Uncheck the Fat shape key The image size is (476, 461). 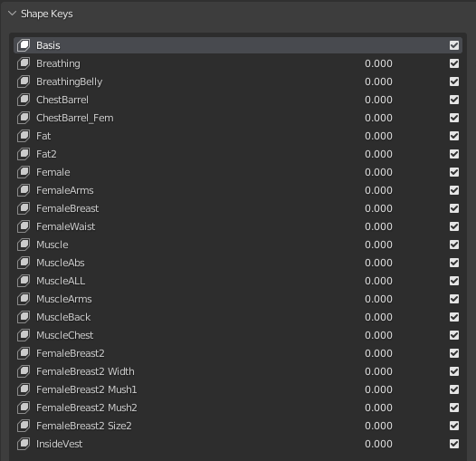454,136
